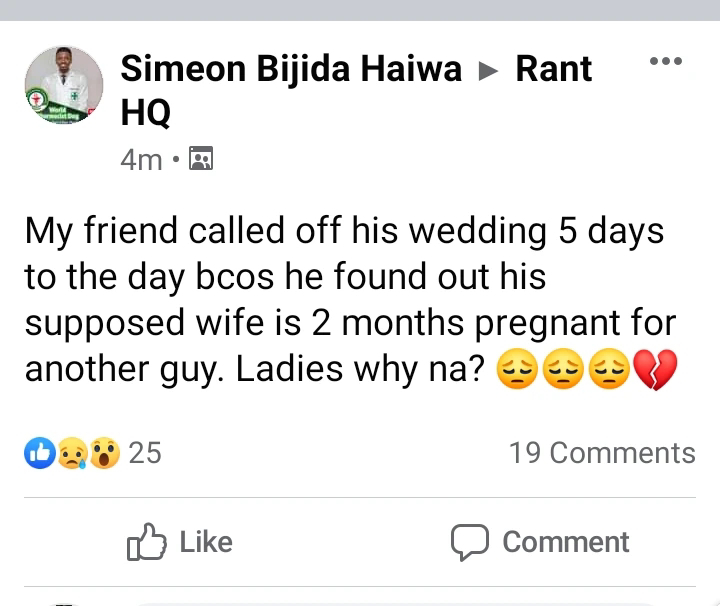Tap the first pensive face emoji
Image resolution: width=720 pixels, height=606 pixels.
coord(517,370)
